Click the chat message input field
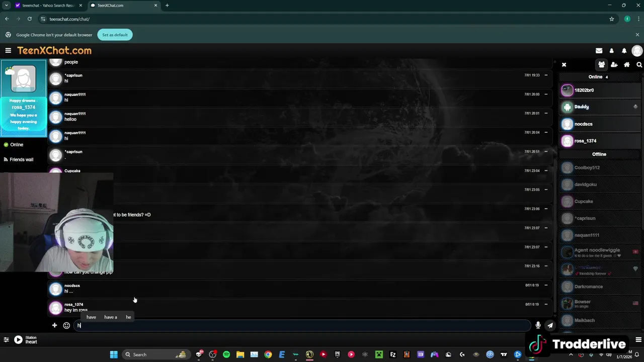This screenshot has height=362, width=644. 302,325
